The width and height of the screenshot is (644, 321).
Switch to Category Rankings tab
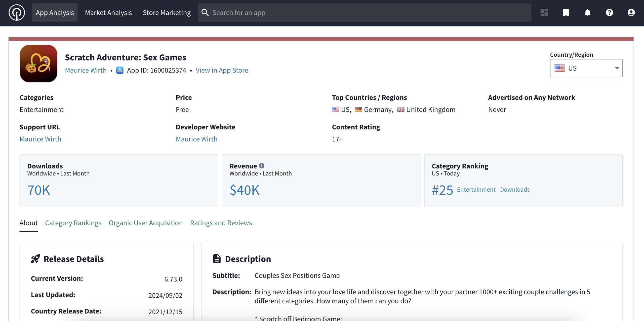(73, 223)
